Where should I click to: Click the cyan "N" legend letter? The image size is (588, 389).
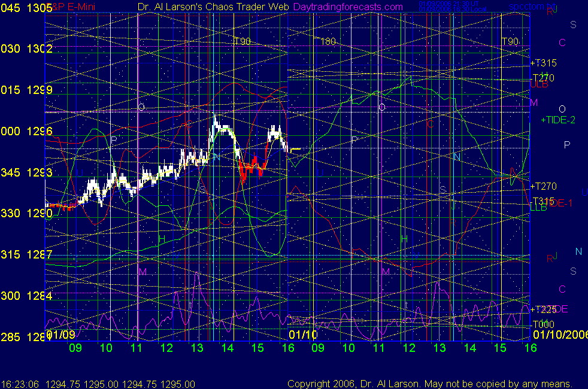(578, 252)
